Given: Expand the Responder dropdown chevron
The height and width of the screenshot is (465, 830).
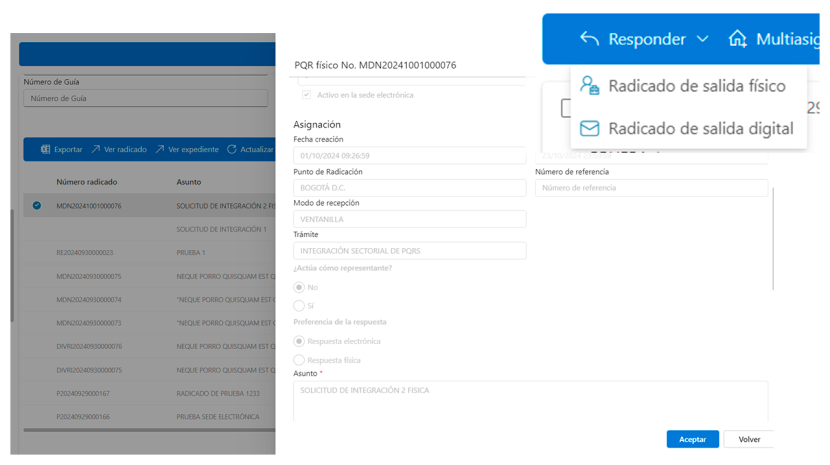Looking at the screenshot, I should coord(702,39).
